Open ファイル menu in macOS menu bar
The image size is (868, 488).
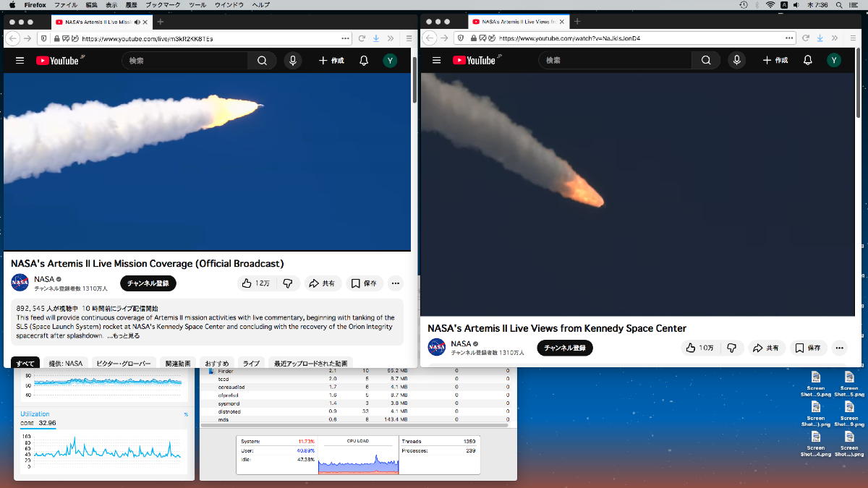click(x=66, y=5)
